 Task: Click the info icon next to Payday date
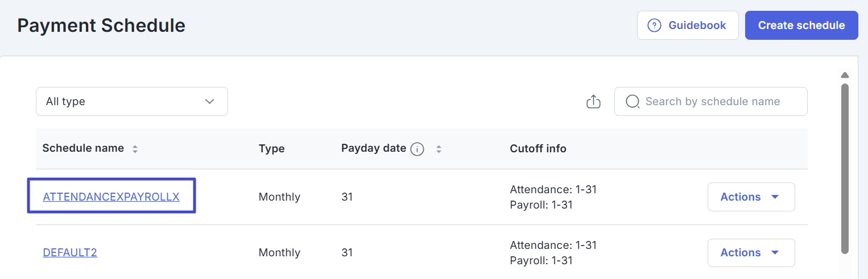[x=418, y=149]
